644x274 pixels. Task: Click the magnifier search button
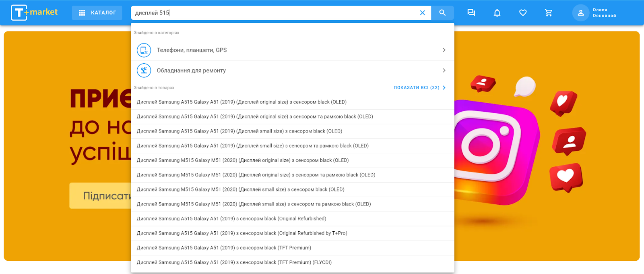[442, 12]
